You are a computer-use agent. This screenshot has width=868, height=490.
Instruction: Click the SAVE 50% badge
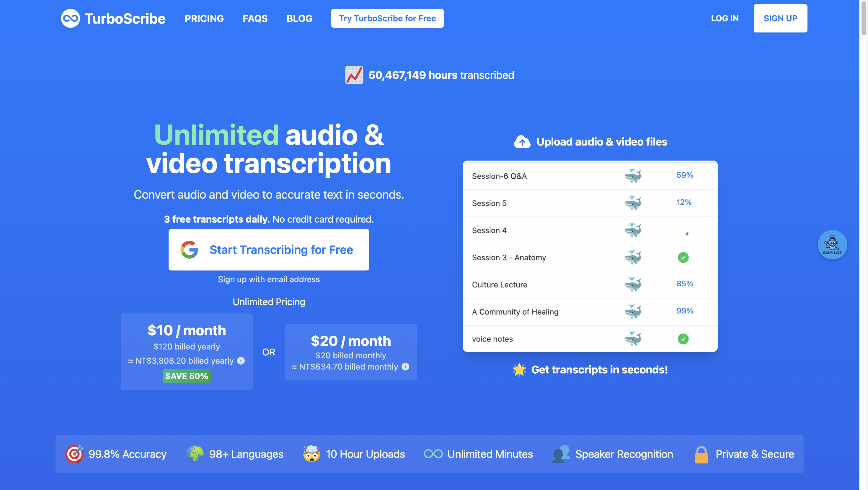click(187, 376)
